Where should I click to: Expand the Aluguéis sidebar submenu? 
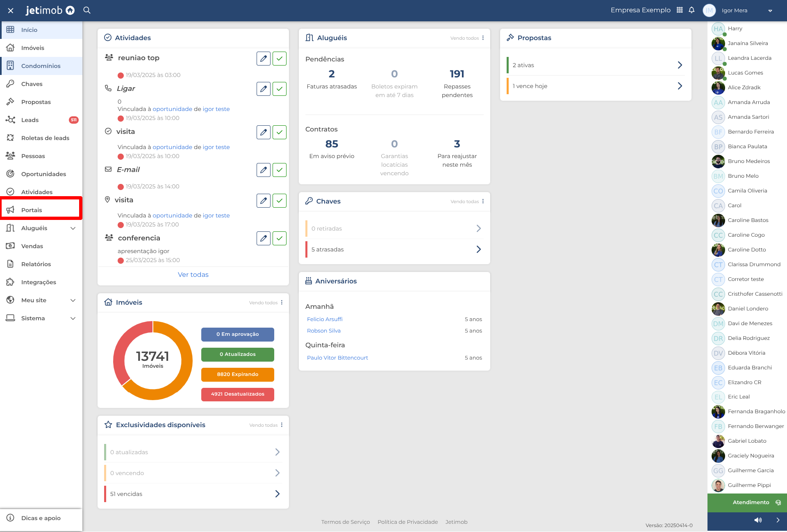pos(73,228)
